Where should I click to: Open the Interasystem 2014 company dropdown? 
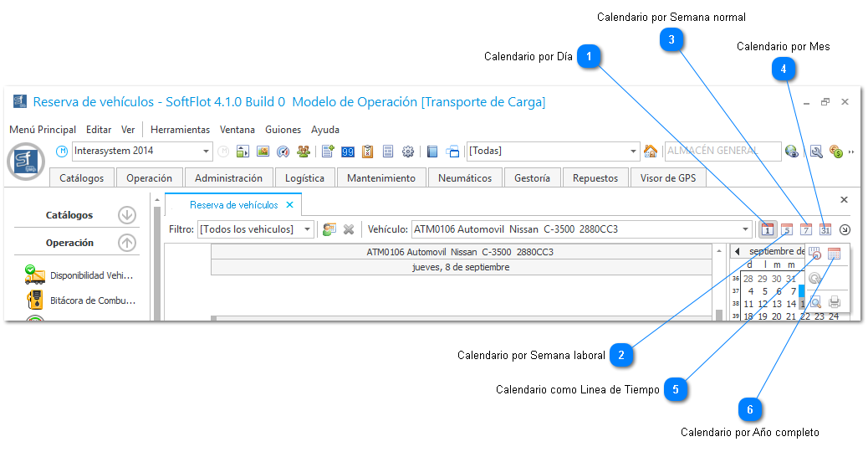tap(206, 152)
